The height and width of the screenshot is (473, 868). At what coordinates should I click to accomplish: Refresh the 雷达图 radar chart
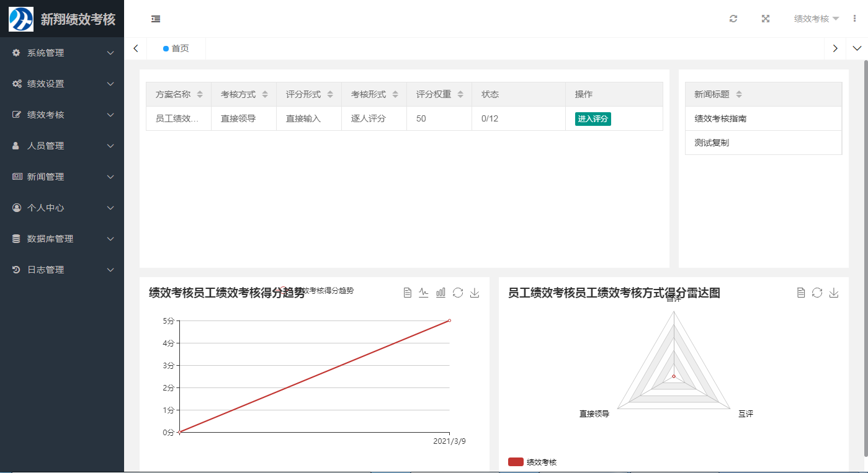817,293
